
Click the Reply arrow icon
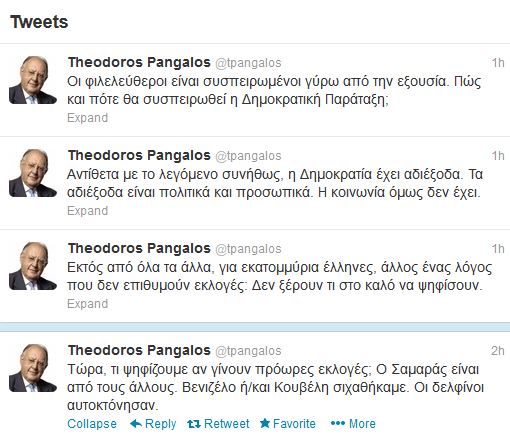[x=136, y=424]
